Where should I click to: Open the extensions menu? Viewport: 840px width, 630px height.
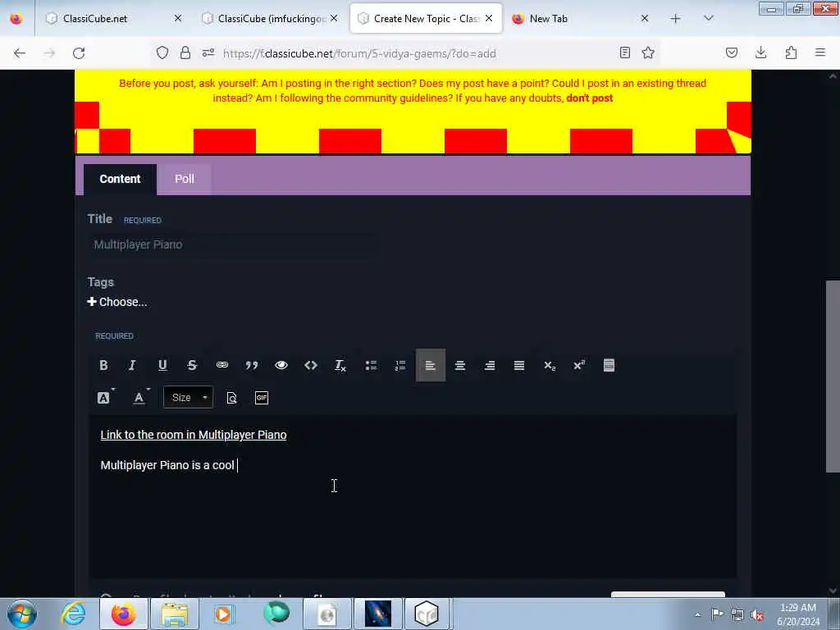click(791, 52)
